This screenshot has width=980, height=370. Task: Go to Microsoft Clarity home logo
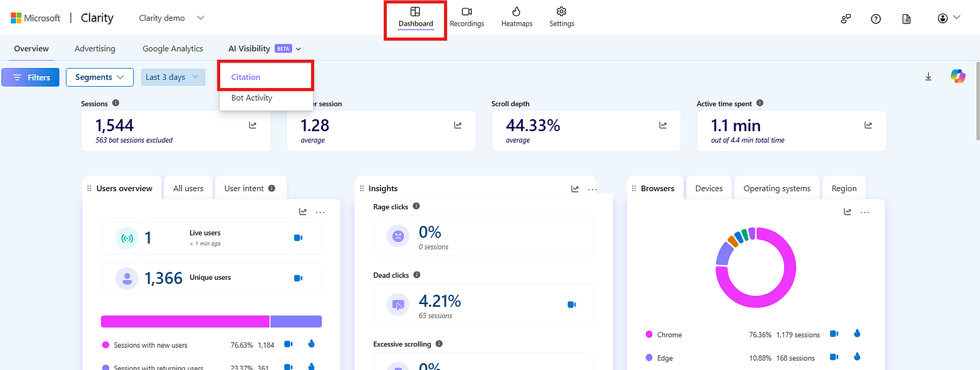pyautogui.click(x=62, y=18)
